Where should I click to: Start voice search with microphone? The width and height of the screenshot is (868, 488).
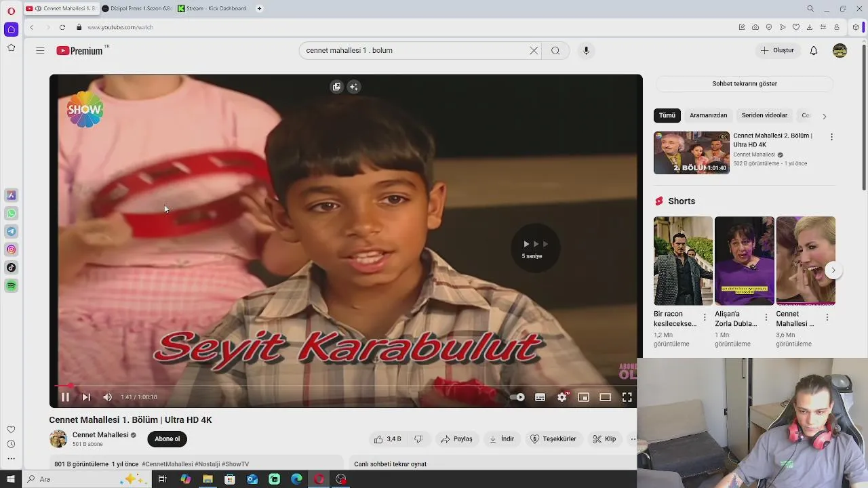point(587,50)
